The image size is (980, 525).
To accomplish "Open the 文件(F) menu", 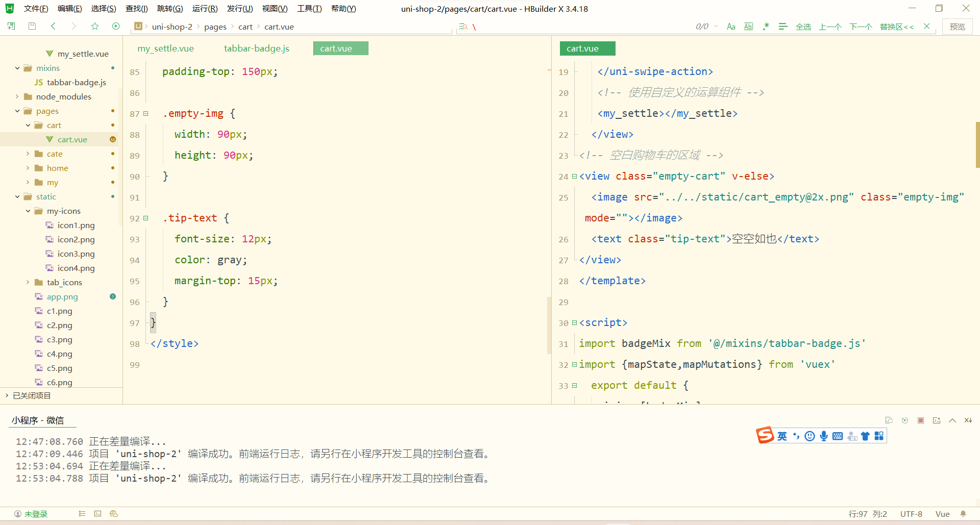I will tap(36, 9).
